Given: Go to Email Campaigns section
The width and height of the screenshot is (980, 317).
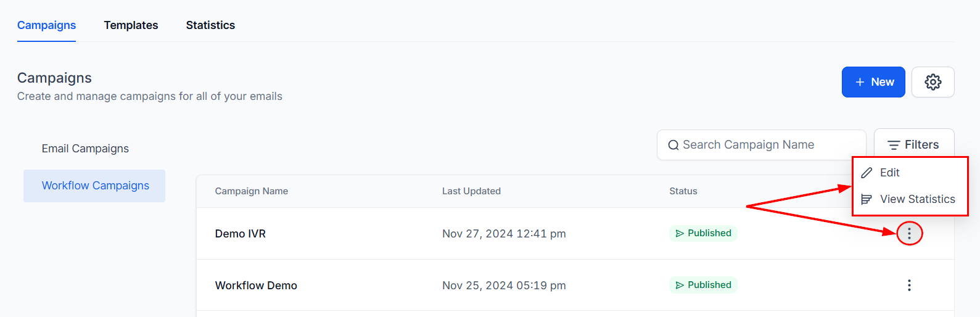Looking at the screenshot, I should [x=85, y=149].
